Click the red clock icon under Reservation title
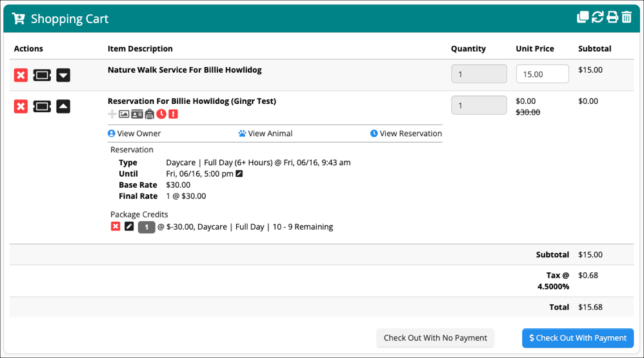Image resolution: width=644 pixels, height=358 pixels. tap(161, 114)
